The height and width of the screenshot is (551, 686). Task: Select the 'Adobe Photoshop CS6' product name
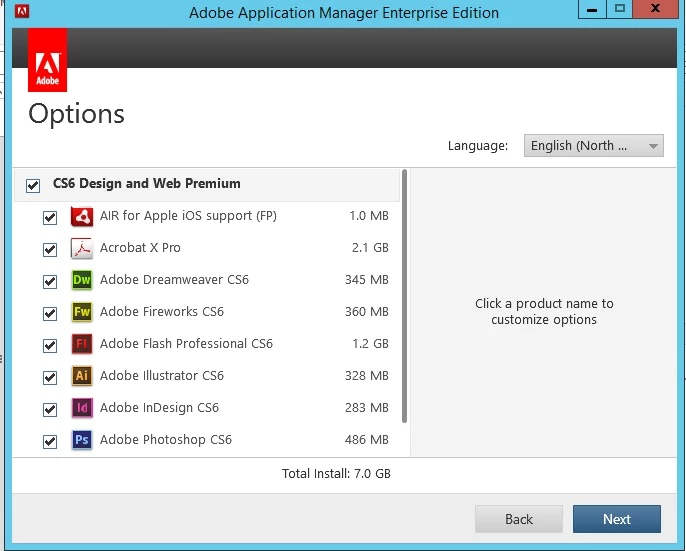pos(166,440)
